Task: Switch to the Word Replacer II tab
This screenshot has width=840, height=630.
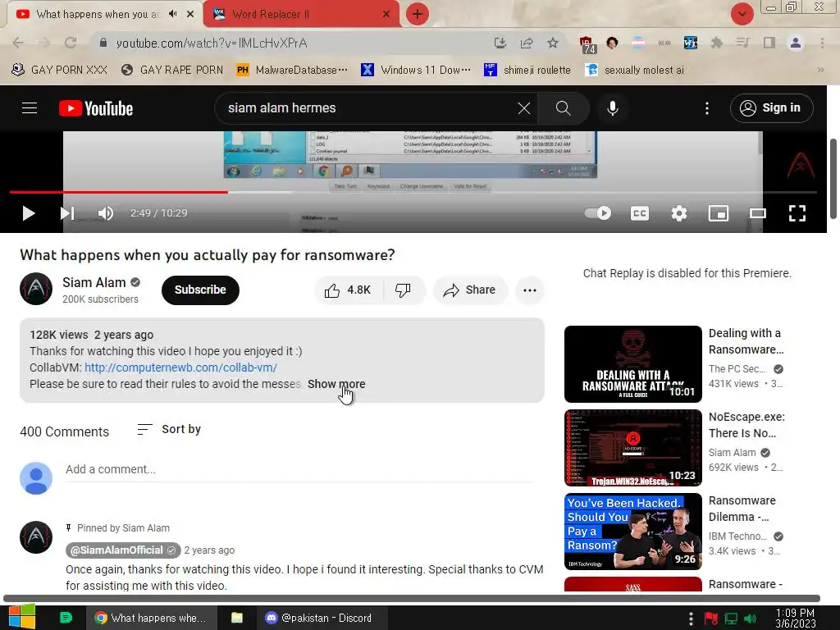Action: 300,14
